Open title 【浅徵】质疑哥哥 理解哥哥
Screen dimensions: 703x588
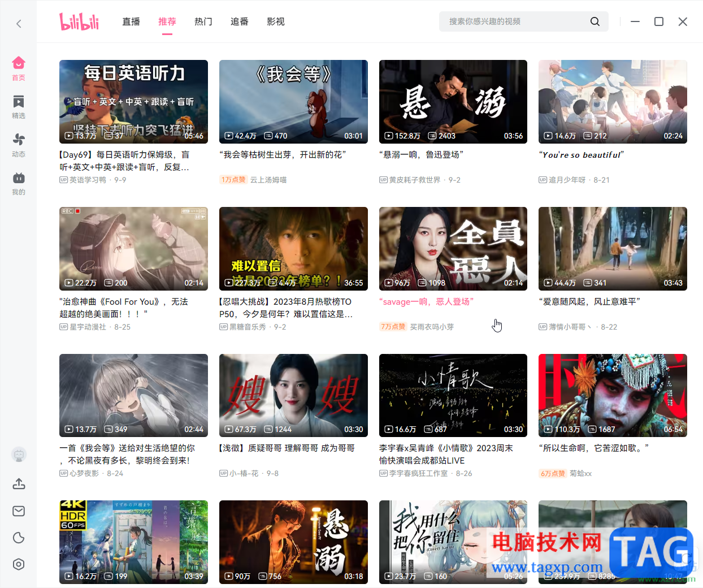click(287, 448)
